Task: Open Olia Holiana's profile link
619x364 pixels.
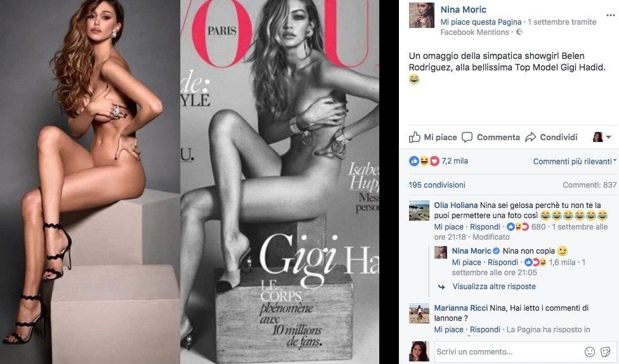Action: pyautogui.click(x=455, y=205)
